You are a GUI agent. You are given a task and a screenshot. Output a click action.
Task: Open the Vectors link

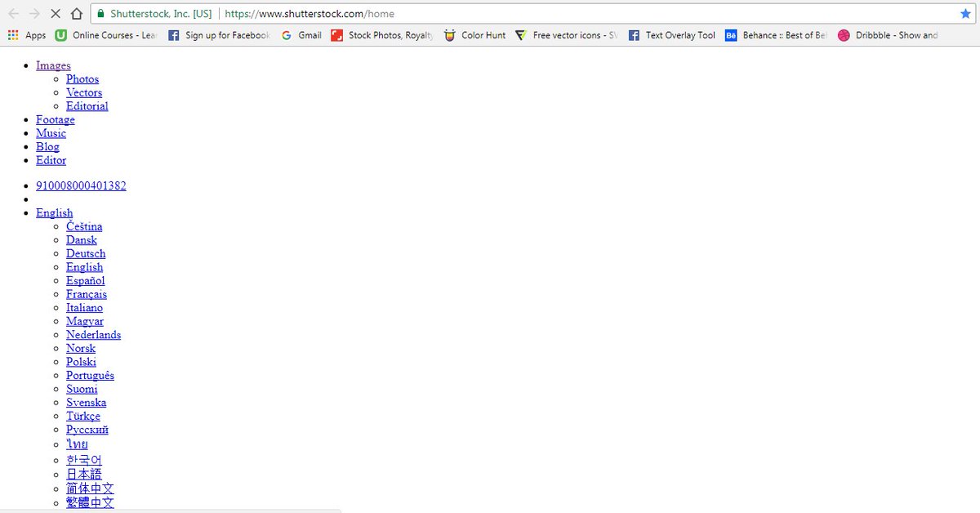[84, 92]
